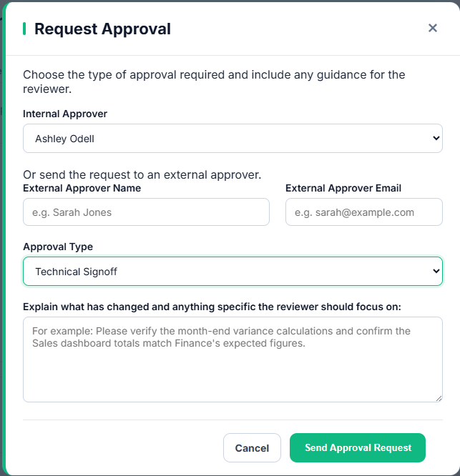Click the chevron arrow on Approval Type select
Screen dimensions: 460x476
[x=436, y=271]
